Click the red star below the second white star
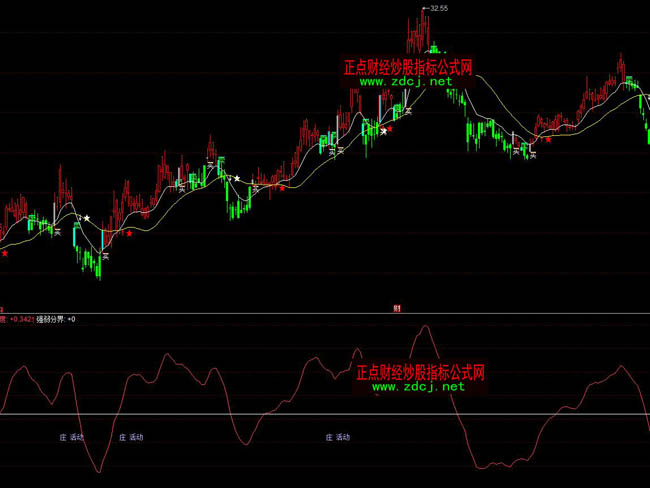Image resolution: width=650 pixels, height=488 pixels. tap(281, 187)
